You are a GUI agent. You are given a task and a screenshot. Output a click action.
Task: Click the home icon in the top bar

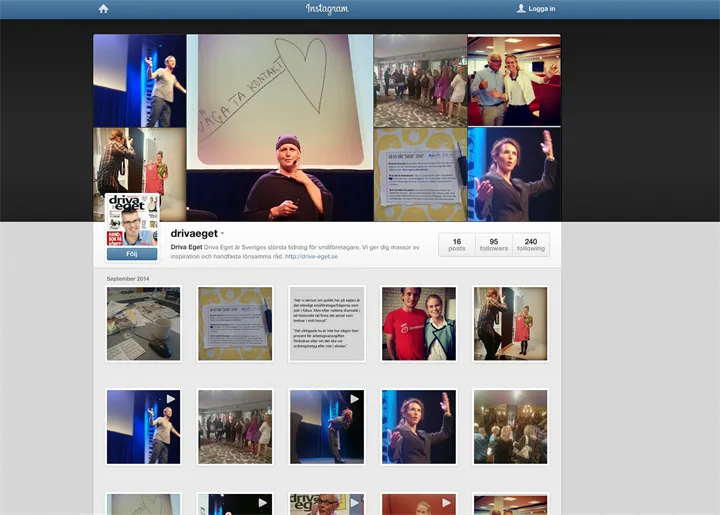103,9
